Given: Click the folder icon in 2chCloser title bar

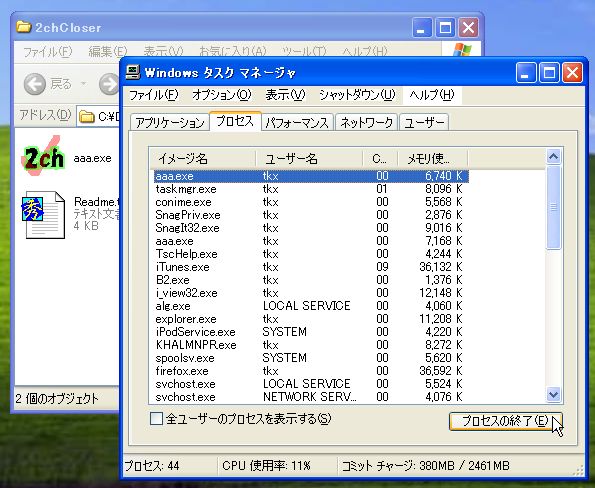Looking at the screenshot, I should (24, 27).
